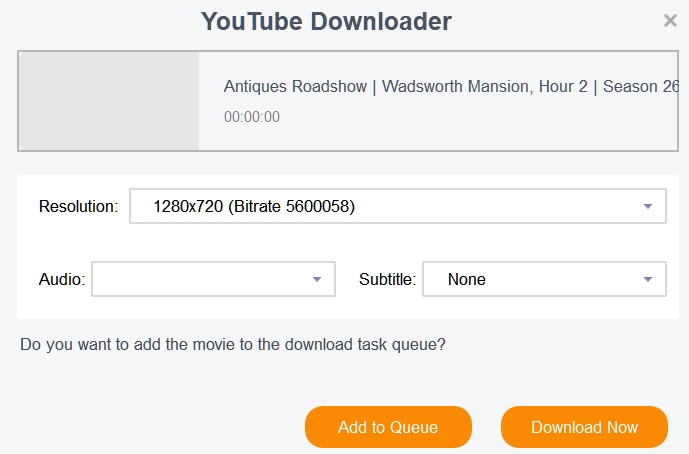Expand the empty Audio dropdown

[x=214, y=279]
